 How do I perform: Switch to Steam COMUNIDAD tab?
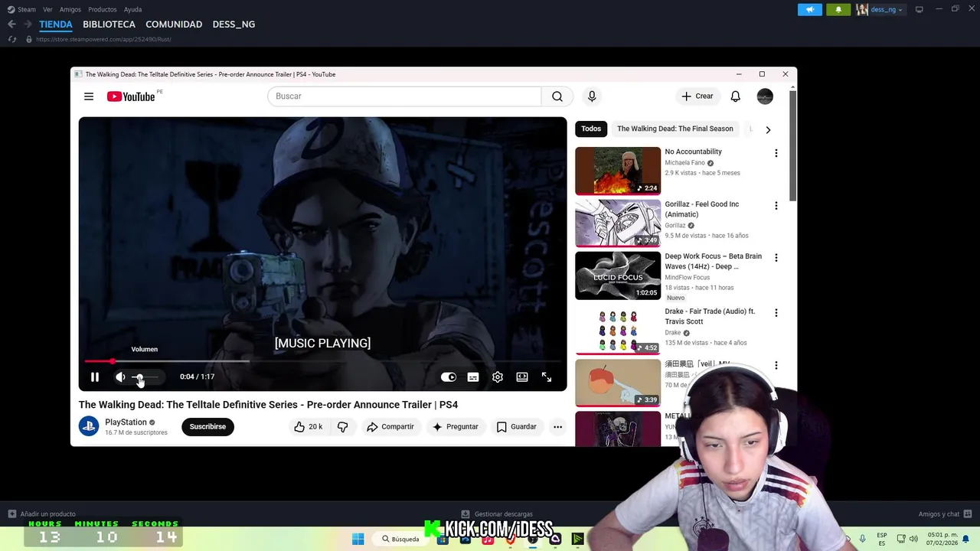click(174, 24)
